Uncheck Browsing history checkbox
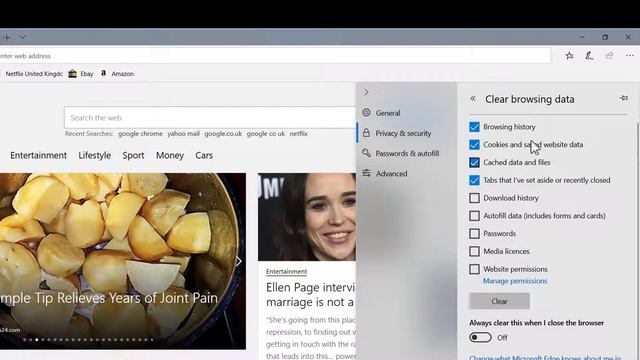Screen dimensions: 640x360 (x=474, y=127)
